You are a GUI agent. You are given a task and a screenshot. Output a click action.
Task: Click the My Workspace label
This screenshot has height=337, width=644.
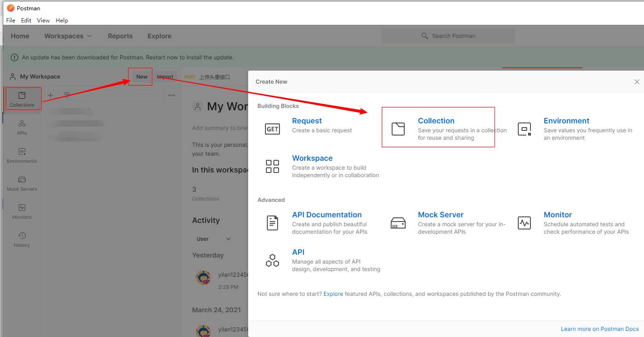pos(40,77)
